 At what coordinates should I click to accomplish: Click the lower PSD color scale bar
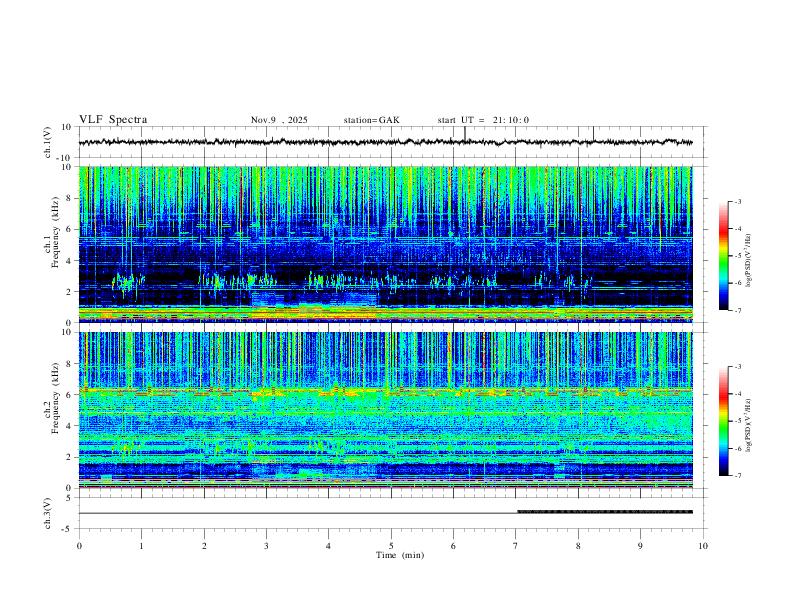pyautogui.click(x=723, y=421)
